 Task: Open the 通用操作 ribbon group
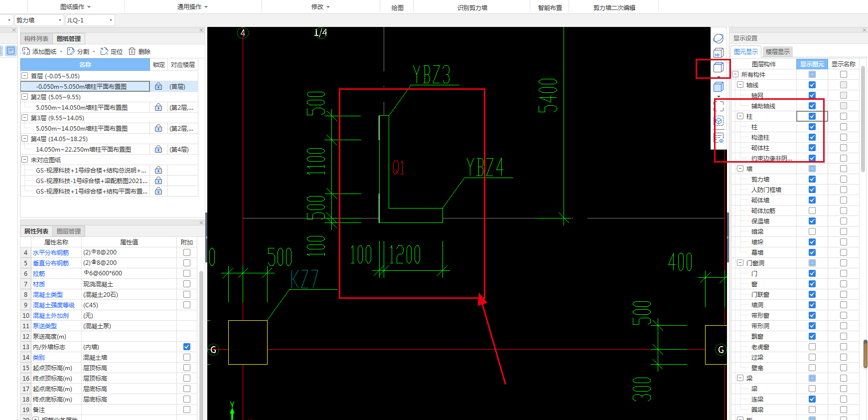[193, 7]
